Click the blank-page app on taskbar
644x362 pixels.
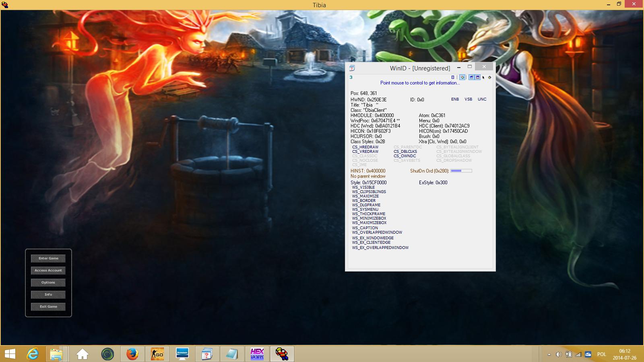click(232, 354)
